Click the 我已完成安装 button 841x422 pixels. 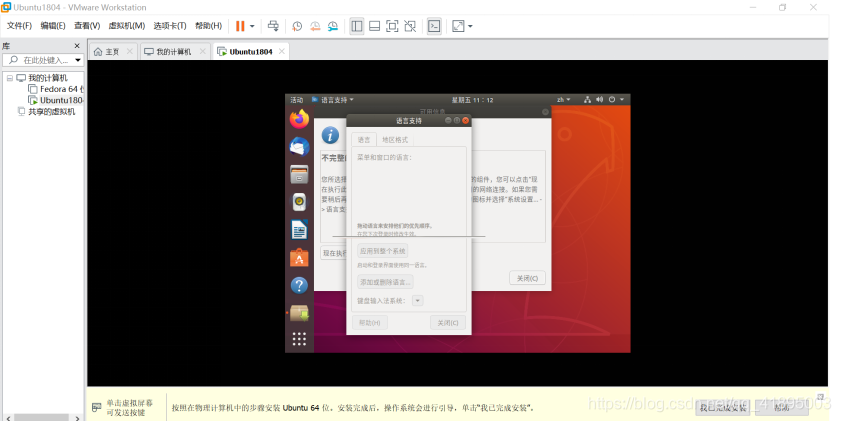(x=722, y=408)
